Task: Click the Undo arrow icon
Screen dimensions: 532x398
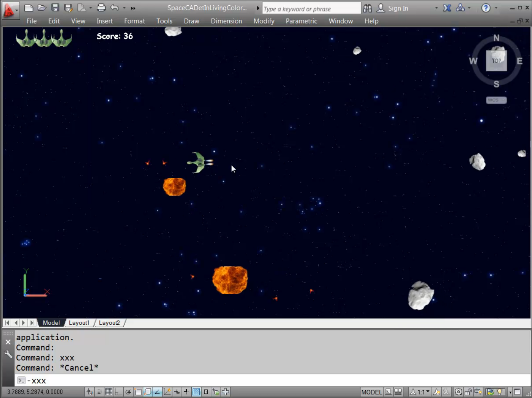Action: 114,8
